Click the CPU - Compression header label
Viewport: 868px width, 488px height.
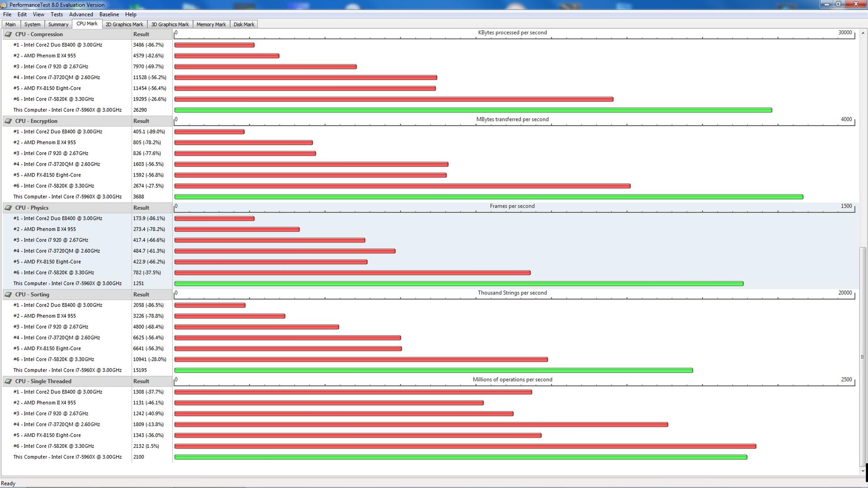[39, 34]
